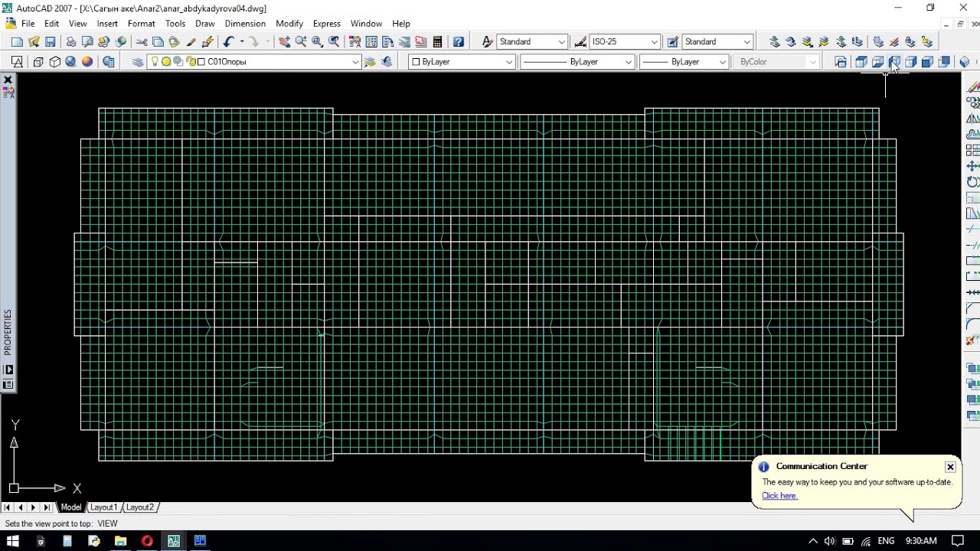This screenshot has width=980, height=551.
Task: Open the QuickCalc calculator icon
Action: point(437,42)
